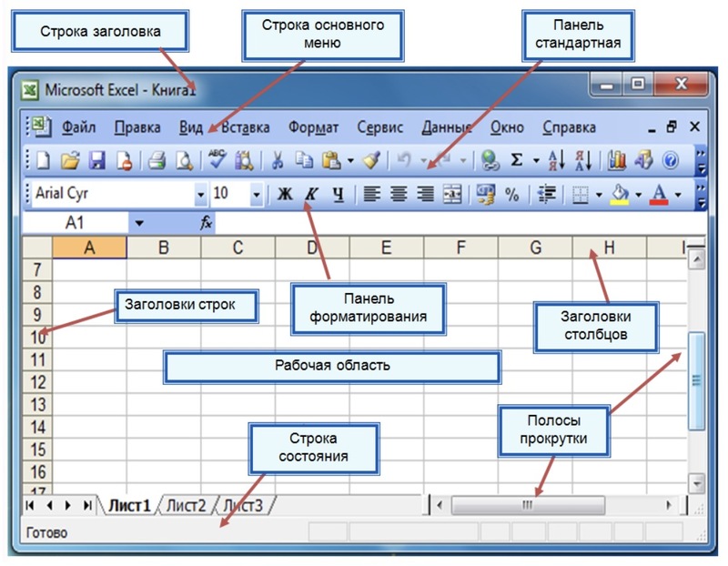728x566 pixels.
Task: Open the Формат menu
Action: click(x=313, y=127)
